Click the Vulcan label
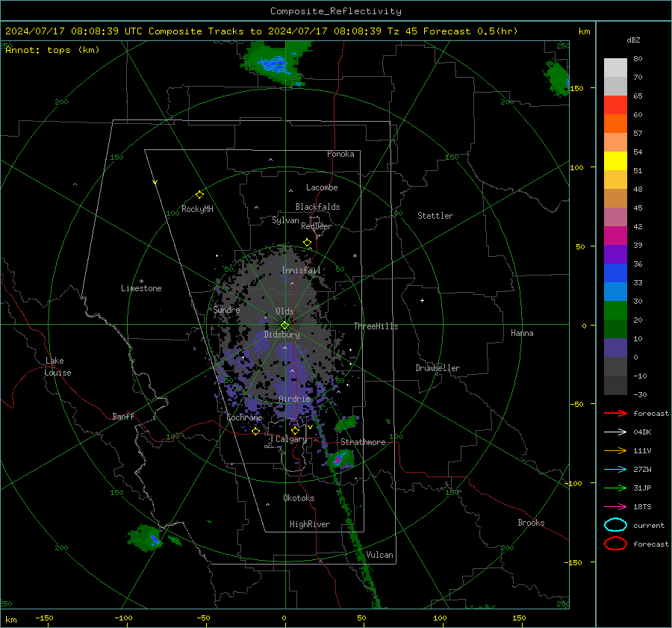This screenshot has width=672, height=628. (x=379, y=555)
